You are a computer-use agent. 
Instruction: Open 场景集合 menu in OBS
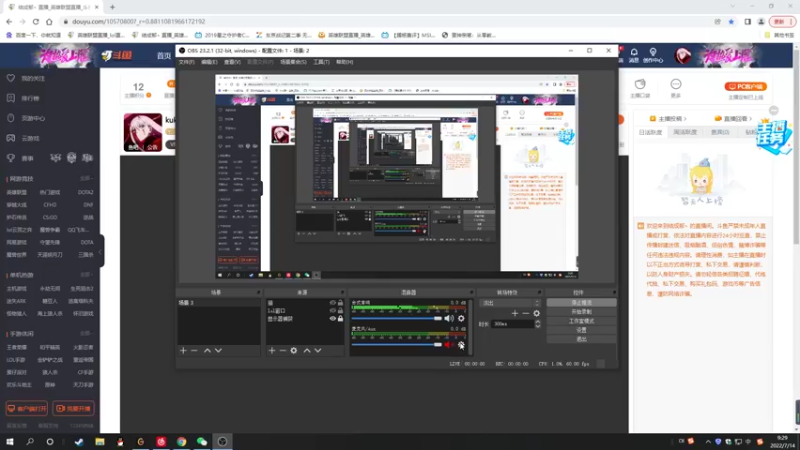293,62
